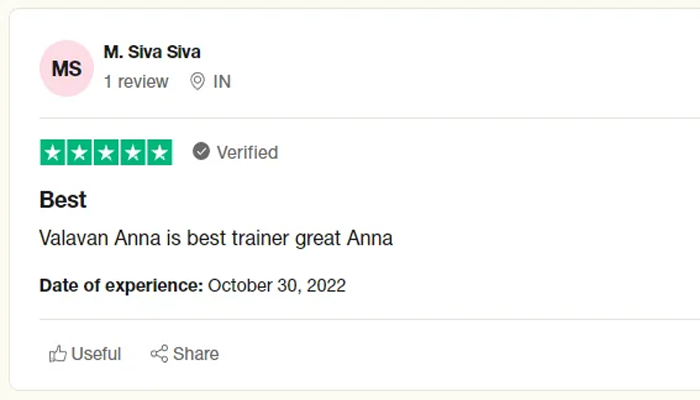Open the review titled 'Best'

(63, 199)
